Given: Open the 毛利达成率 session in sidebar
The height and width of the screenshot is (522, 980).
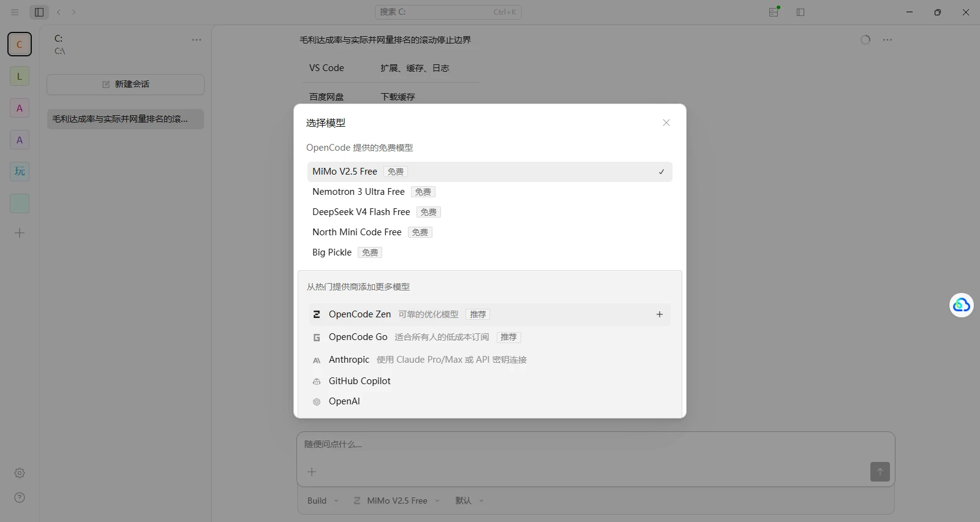Looking at the screenshot, I should (126, 119).
